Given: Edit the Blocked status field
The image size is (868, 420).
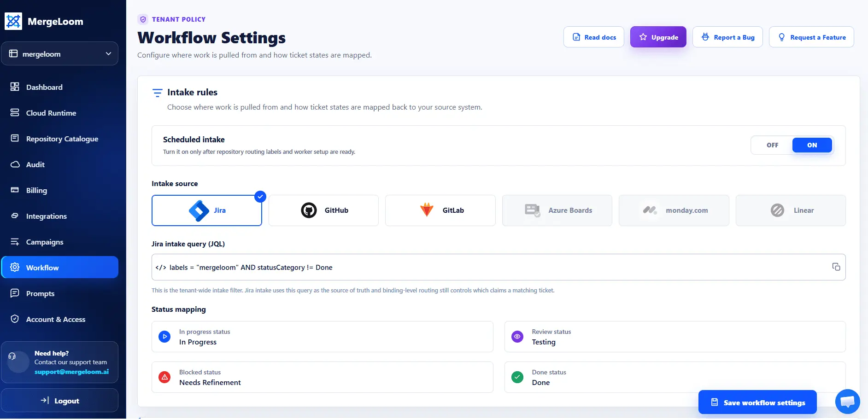Looking at the screenshot, I should pyautogui.click(x=323, y=377).
